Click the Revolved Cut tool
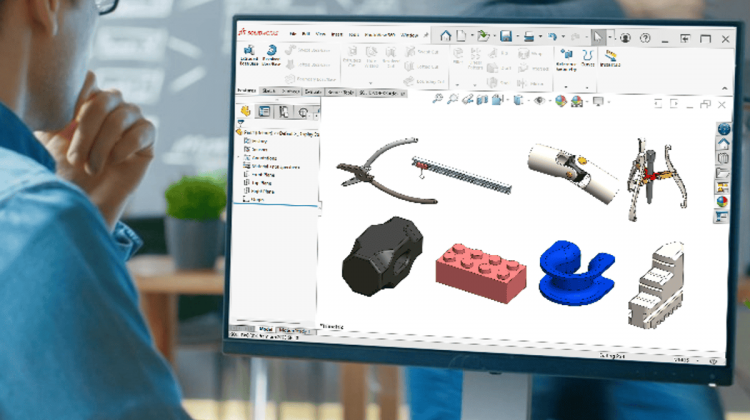The image size is (750, 420). 391,56
